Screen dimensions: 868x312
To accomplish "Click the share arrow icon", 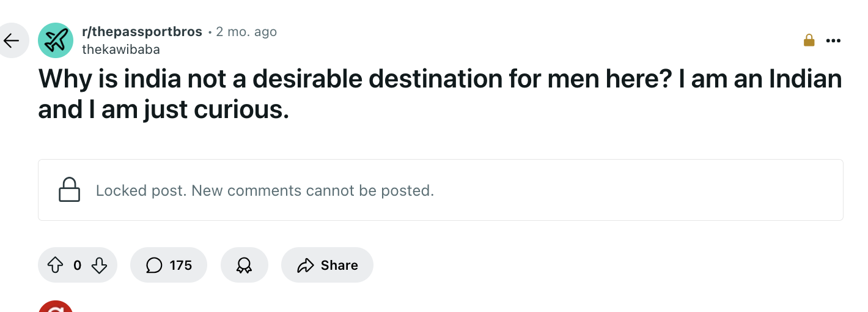I will click(304, 265).
